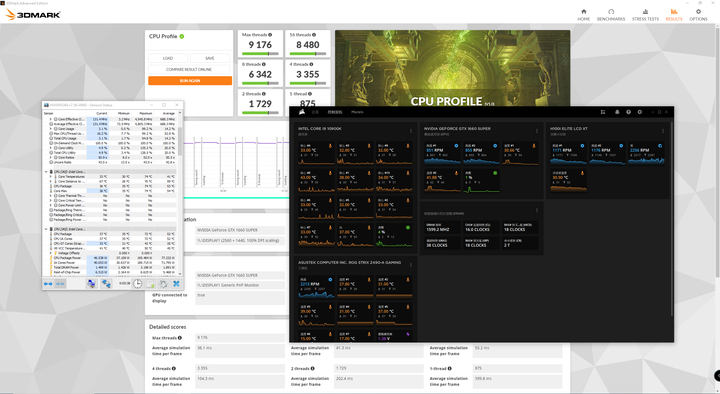720x394 pixels.
Task: Open the 3DMark Options page
Action: tap(698, 15)
